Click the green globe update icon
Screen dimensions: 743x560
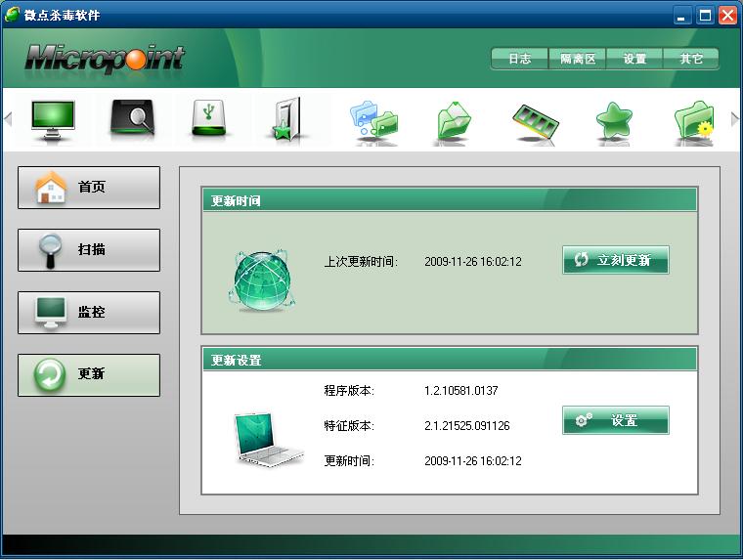262,280
